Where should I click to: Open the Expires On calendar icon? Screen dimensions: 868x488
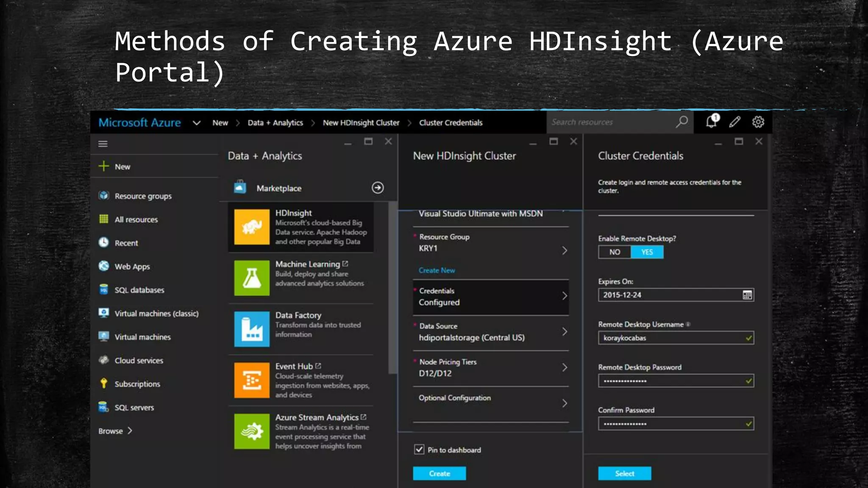pos(747,295)
